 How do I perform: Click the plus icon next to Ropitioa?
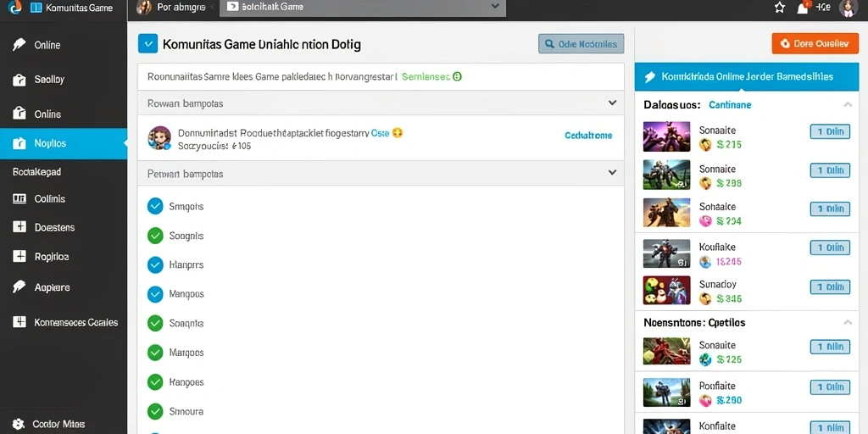click(x=19, y=256)
